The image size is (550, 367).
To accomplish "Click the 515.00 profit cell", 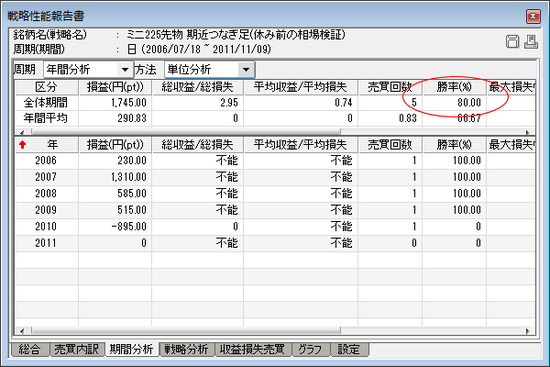I will coord(115,210).
